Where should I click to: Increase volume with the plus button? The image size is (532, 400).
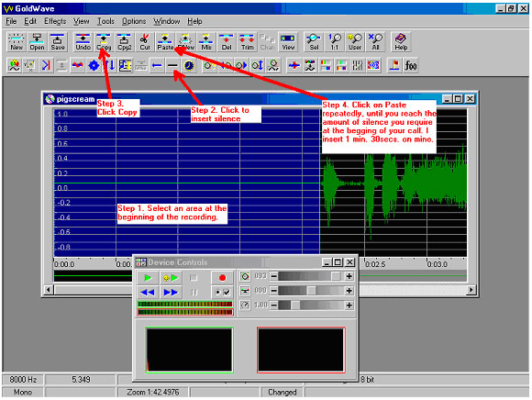(349, 276)
